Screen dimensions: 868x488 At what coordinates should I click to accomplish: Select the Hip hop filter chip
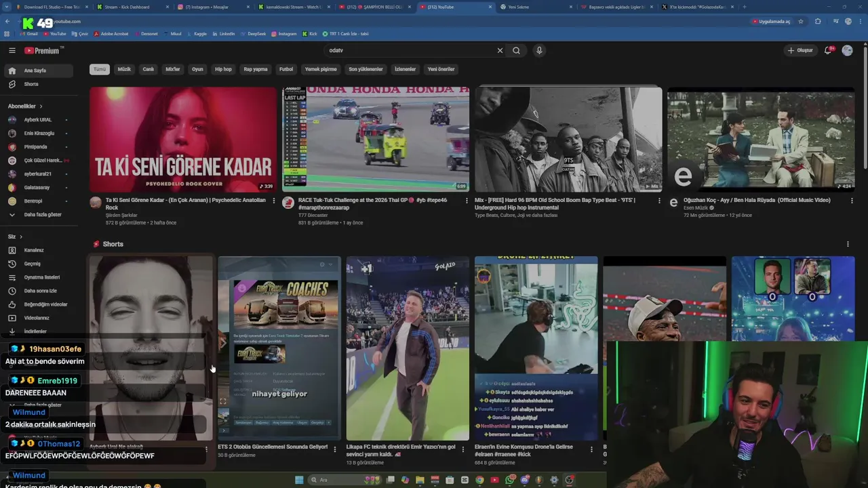[x=223, y=69]
